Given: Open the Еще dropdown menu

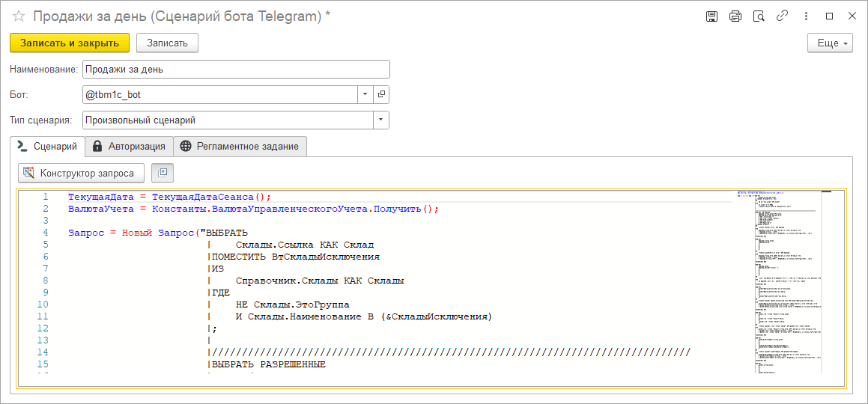Looking at the screenshot, I should (831, 43).
